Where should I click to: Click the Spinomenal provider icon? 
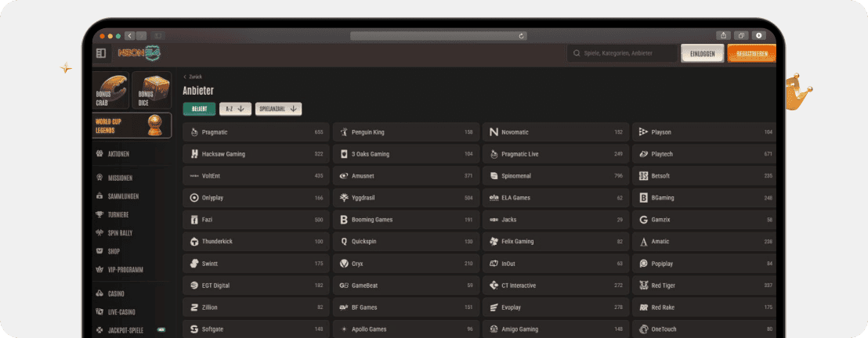[494, 176]
